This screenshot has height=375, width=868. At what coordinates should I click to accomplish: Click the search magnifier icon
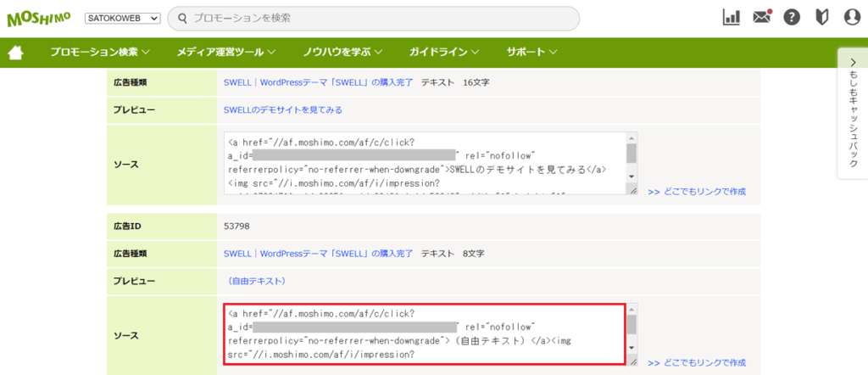tap(182, 19)
